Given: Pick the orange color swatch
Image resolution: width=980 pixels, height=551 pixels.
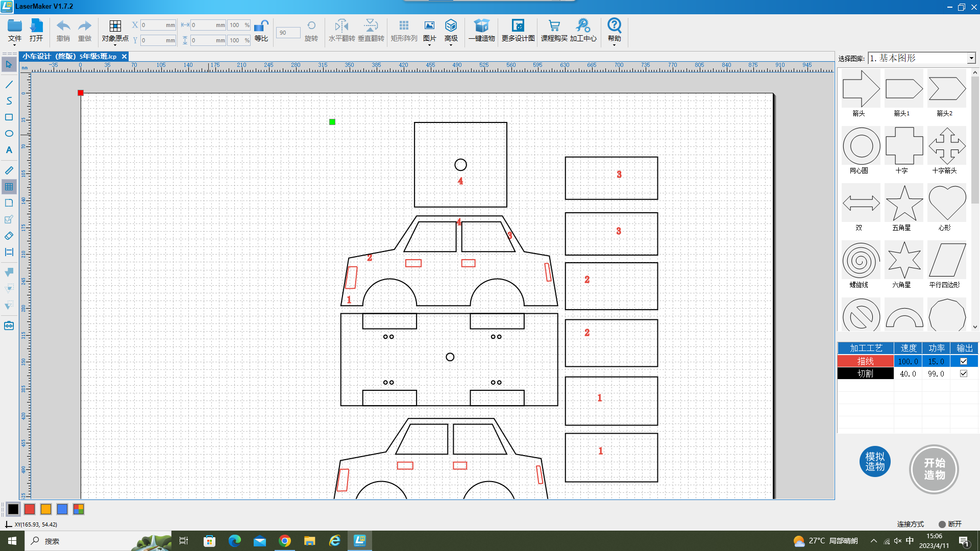Looking at the screenshot, I should click(x=46, y=509).
